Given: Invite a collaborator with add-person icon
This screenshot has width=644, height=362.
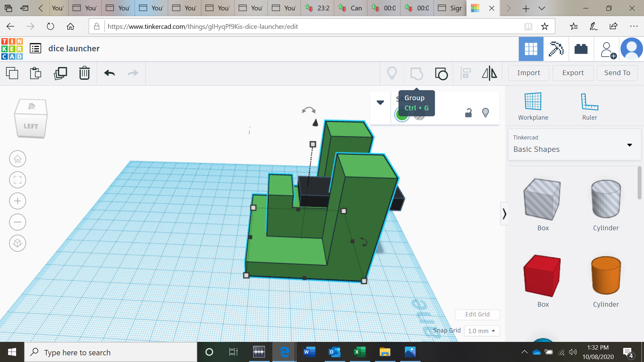Looking at the screenshot, I should click(608, 50).
